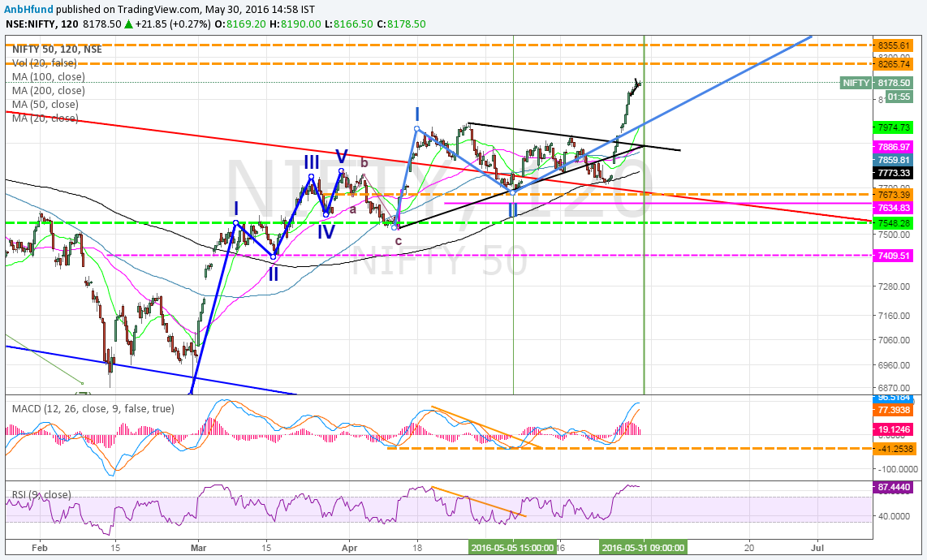Select the Vol (20, false) indicator label

45,62
